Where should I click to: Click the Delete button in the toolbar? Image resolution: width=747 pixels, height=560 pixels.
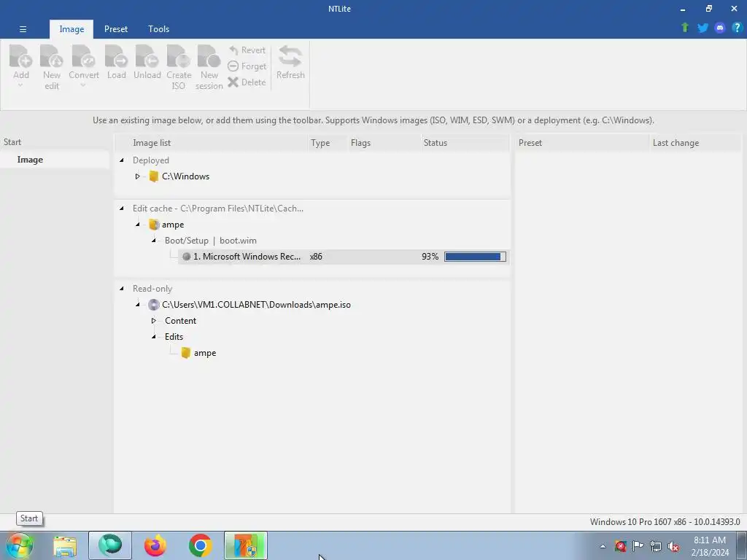pos(247,82)
